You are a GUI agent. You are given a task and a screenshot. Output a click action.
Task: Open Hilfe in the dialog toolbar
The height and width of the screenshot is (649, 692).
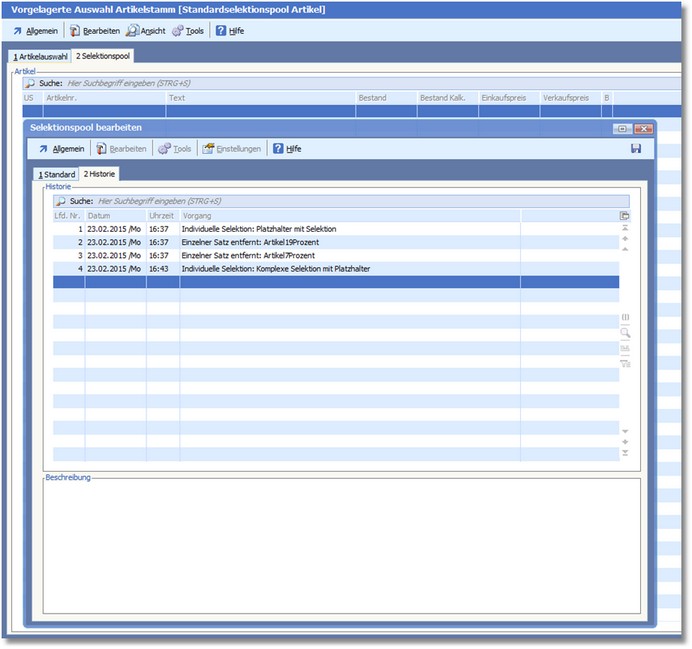[287, 149]
